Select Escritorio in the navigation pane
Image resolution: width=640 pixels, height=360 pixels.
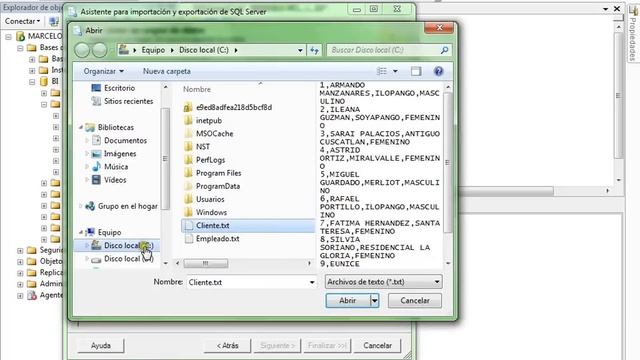[x=119, y=88]
